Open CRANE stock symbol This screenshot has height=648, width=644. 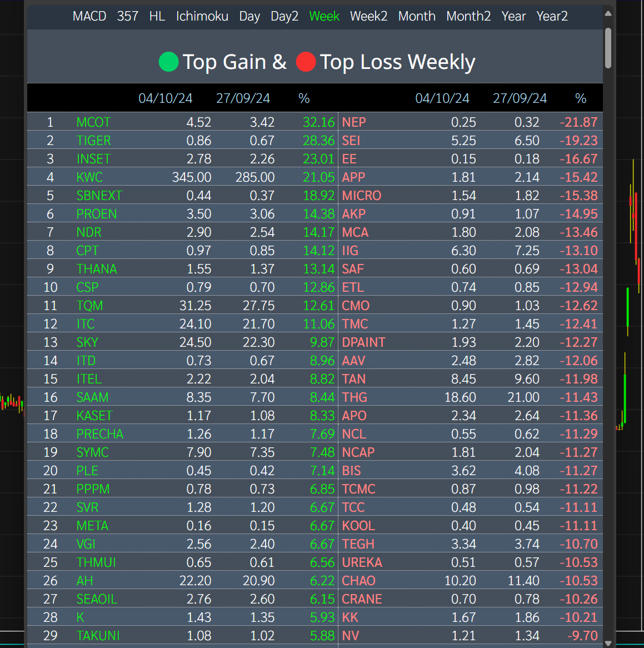coord(362,599)
